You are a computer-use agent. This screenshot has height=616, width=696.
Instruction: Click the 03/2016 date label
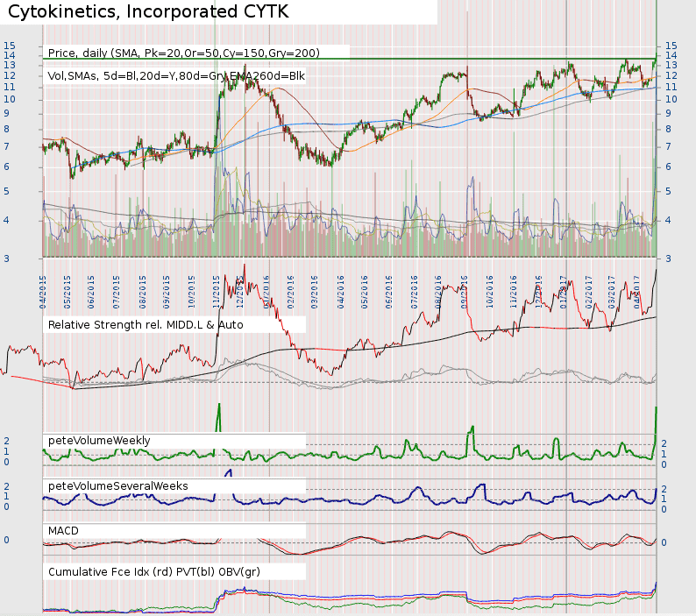pyautogui.click(x=315, y=292)
